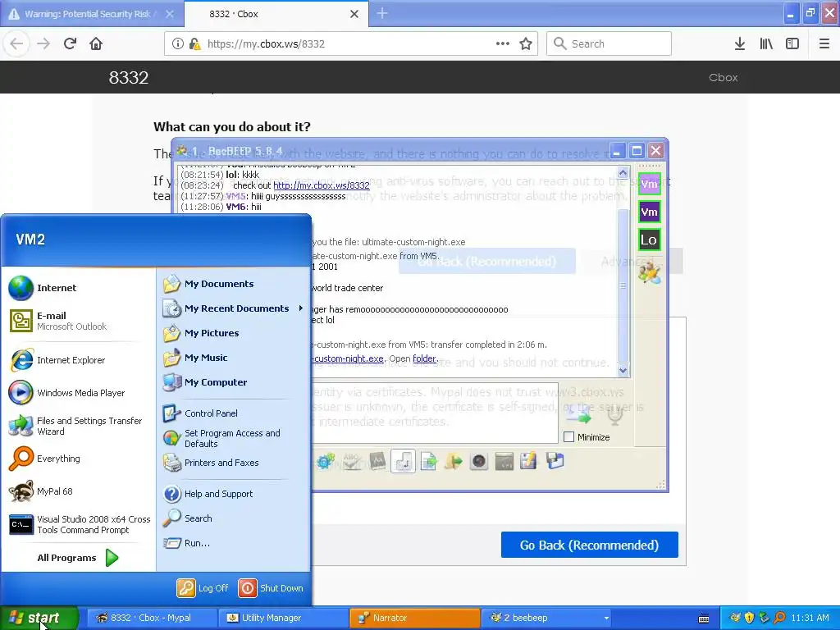Click the Shut Down button
The image size is (840, 630).
pyautogui.click(x=271, y=587)
